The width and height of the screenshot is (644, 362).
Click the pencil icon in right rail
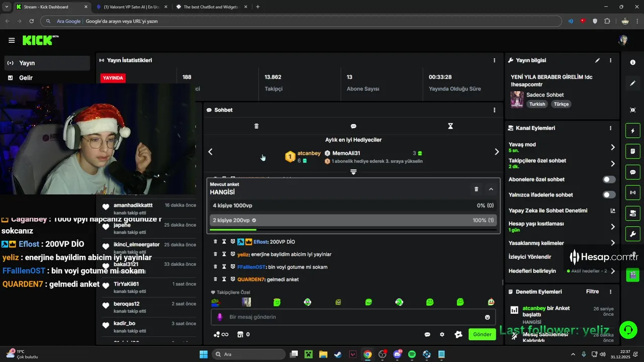633,83
